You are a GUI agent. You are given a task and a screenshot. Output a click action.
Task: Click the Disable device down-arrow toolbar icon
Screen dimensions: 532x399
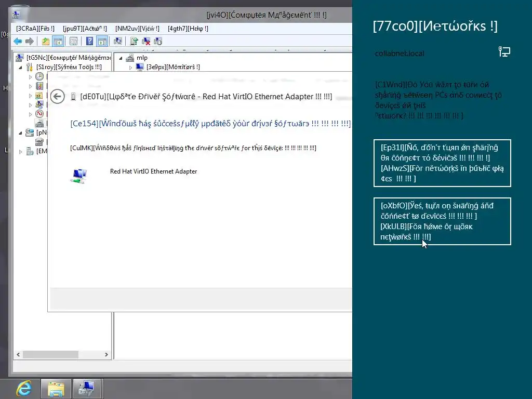pyautogui.click(x=158, y=42)
